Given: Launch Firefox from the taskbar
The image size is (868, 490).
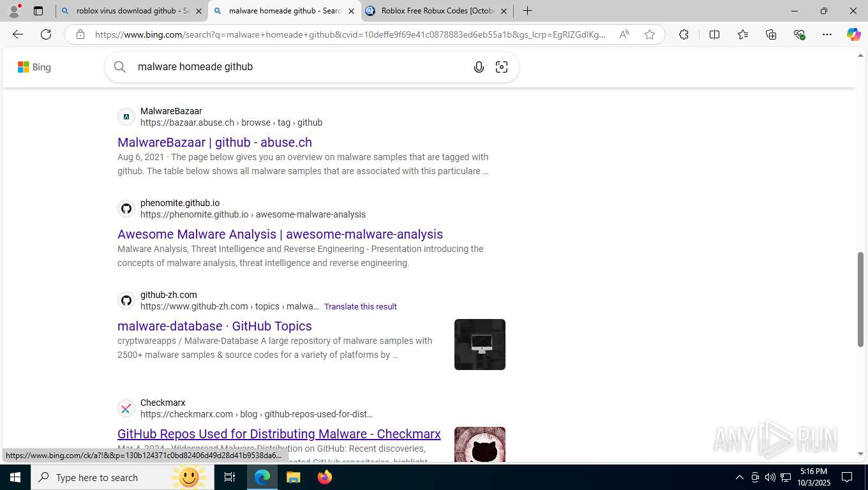Looking at the screenshot, I should (325, 477).
